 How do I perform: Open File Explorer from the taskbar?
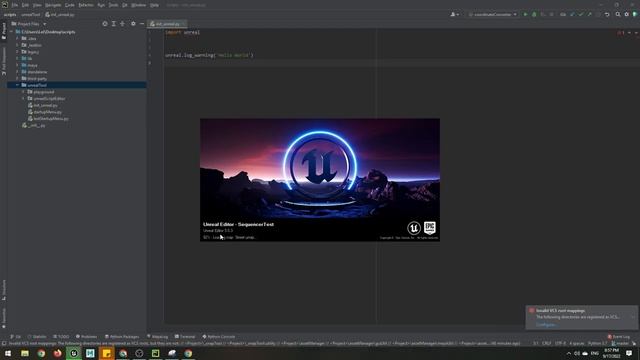pos(25,353)
